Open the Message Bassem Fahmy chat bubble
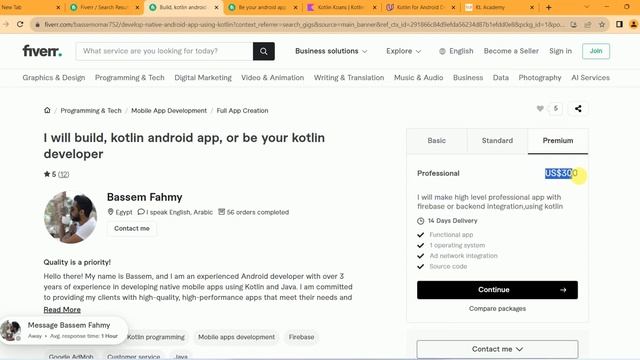The width and height of the screenshot is (640, 360). (x=64, y=330)
